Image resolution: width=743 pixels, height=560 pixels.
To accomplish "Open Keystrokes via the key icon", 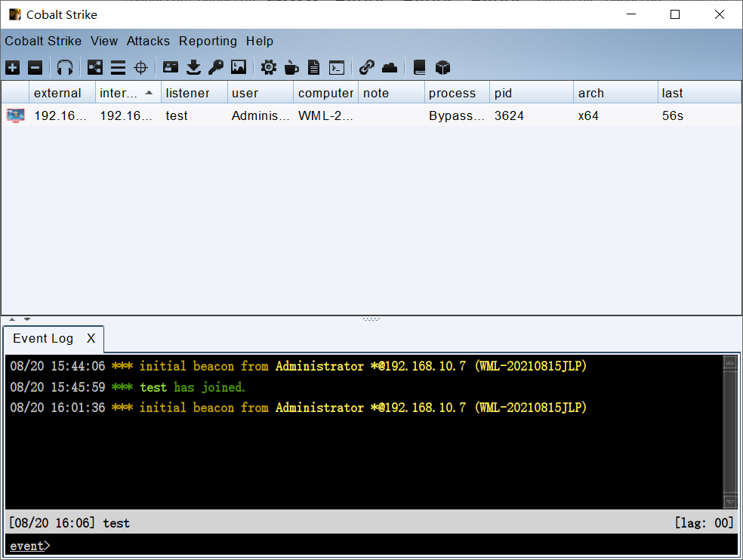I will coord(216,68).
